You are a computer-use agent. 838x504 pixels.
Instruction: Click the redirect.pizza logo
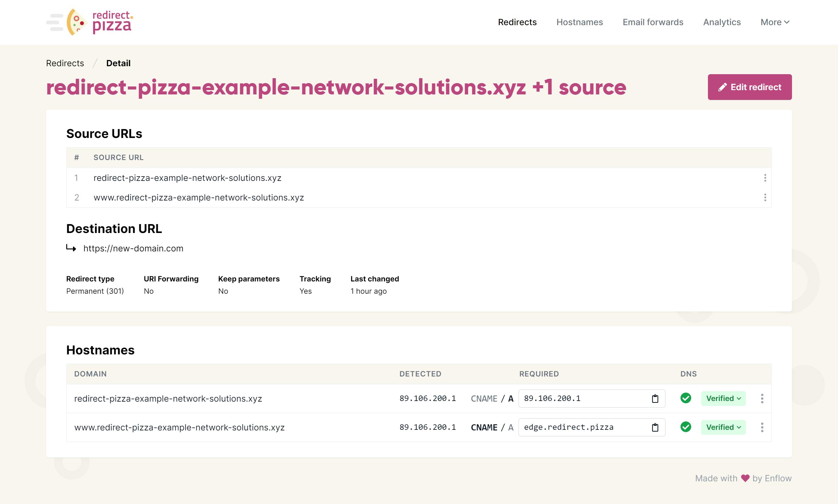tap(99, 22)
